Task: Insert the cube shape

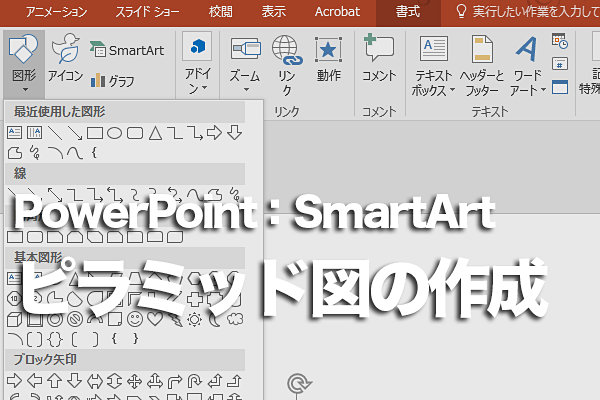Action: click(15, 319)
